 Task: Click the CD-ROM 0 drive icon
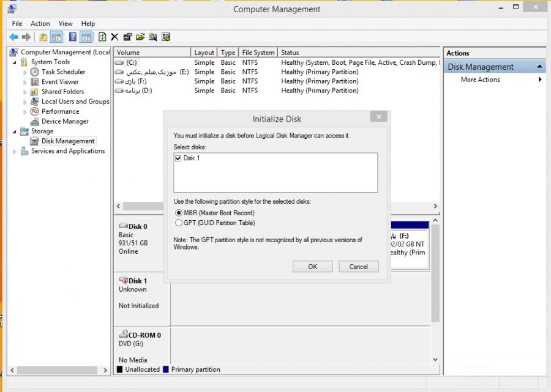pyautogui.click(x=124, y=334)
